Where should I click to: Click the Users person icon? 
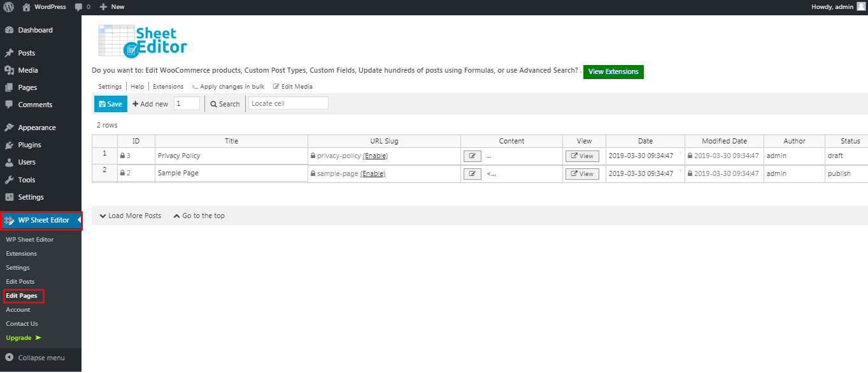click(9, 162)
